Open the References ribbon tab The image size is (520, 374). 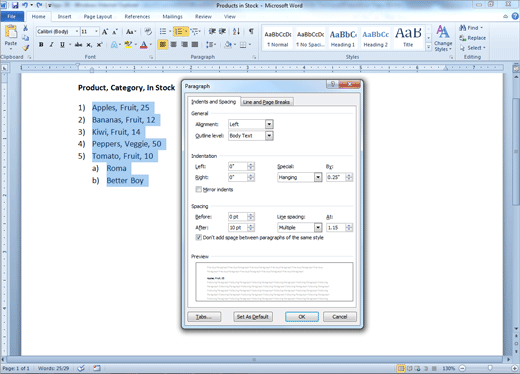tap(137, 16)
